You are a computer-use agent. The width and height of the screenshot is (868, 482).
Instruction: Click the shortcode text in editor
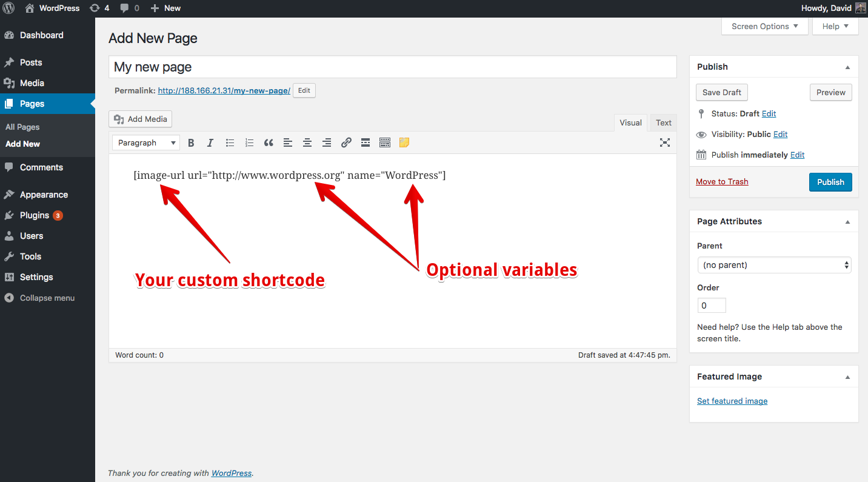coord(290,175)
